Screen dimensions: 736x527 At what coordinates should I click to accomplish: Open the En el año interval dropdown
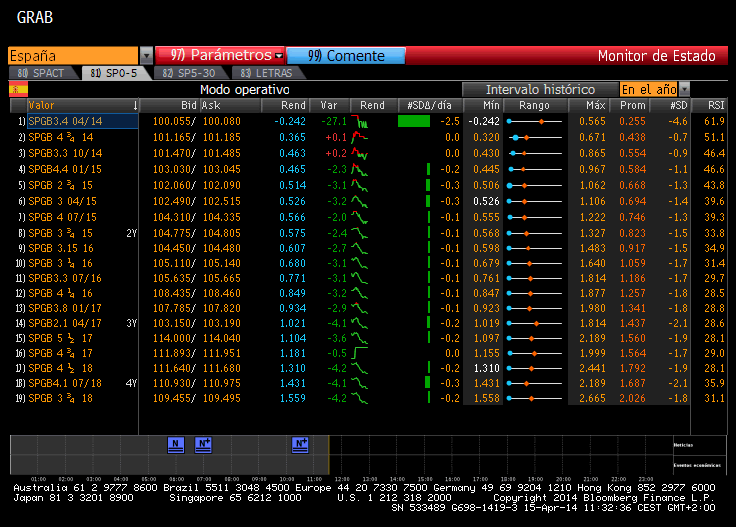point(684,89)
